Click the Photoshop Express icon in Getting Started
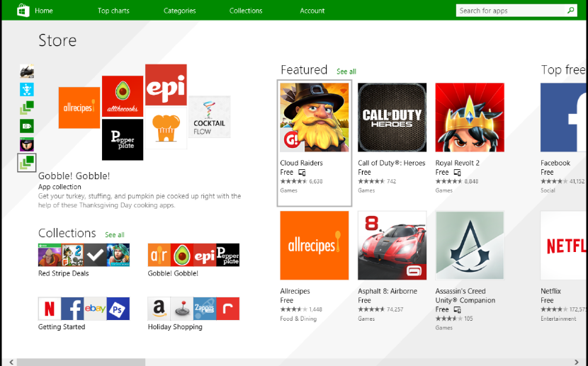The width and height of the screenshot is (588, 366). tap(118, 309)
